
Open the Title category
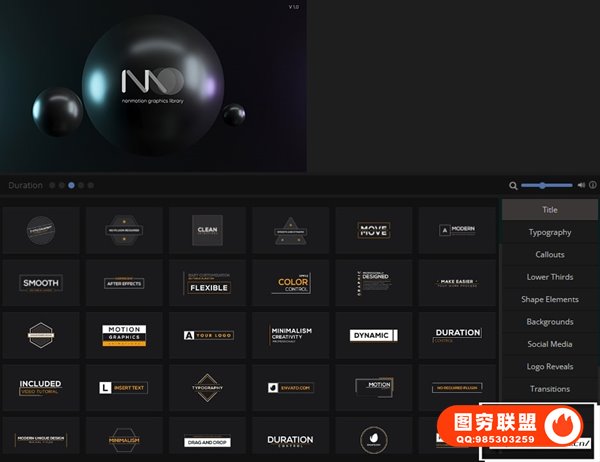[x=549, y=210]
